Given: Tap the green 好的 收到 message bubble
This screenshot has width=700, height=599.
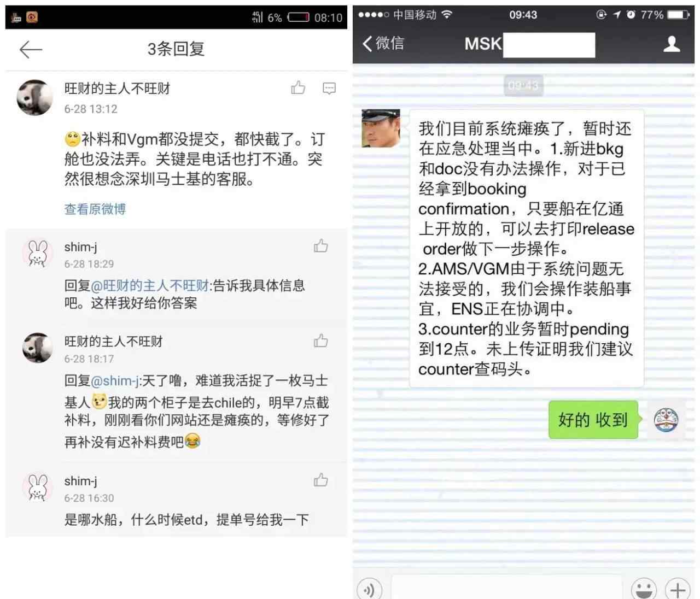Looking at the screenshot, I should tap(593, 420).
